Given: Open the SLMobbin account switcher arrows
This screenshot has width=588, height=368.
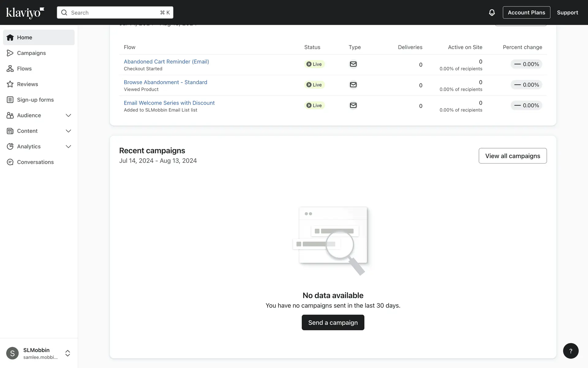Looking at the screenshot, I should (68, 353).
